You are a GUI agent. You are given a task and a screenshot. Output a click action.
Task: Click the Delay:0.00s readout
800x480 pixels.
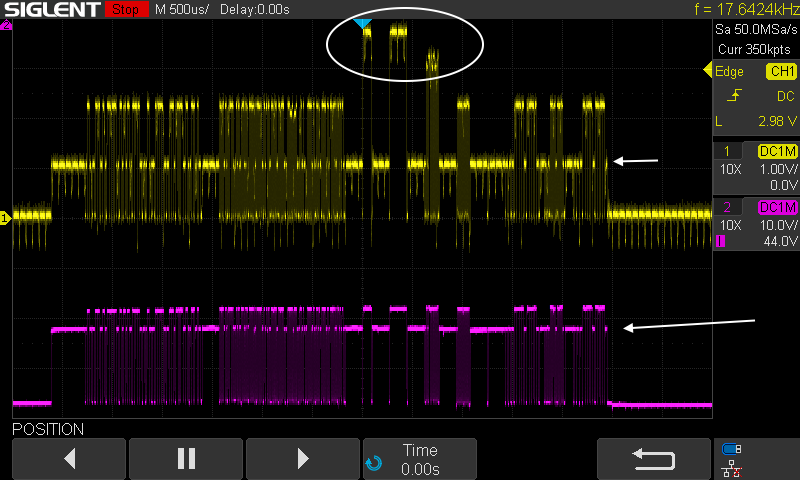(255, 9)
